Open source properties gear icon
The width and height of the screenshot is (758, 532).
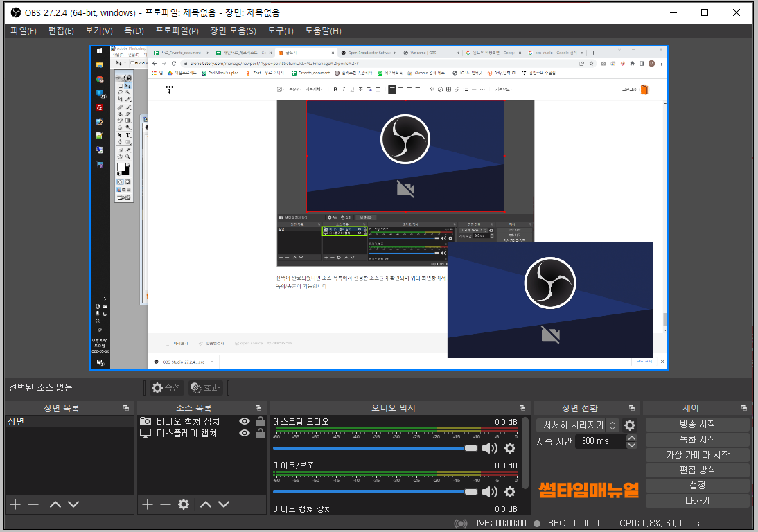[184, 504]
